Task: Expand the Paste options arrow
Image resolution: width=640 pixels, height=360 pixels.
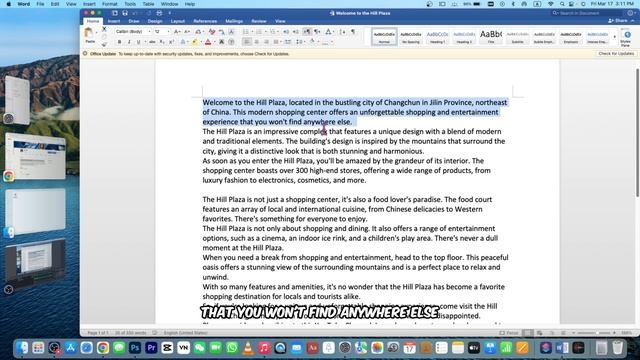Action: pyautogui.click(x=97, y=33)
